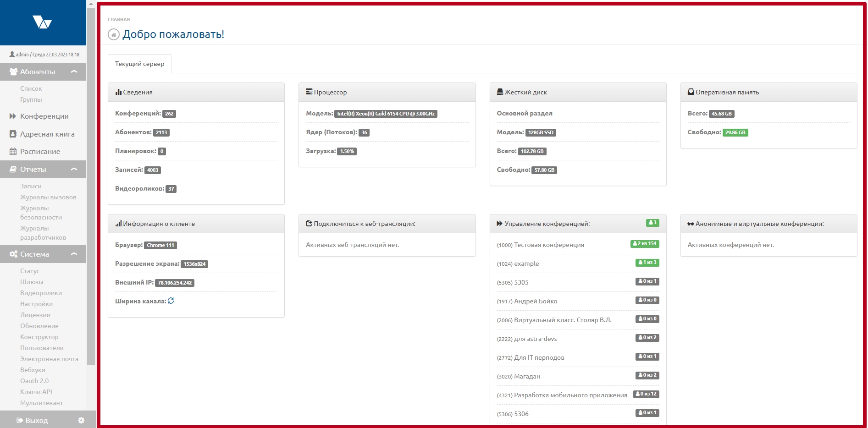This screenshot has height=428, width=868.
Task: Collapse the Отчеты section chevron
Action: tap(74, 170)
